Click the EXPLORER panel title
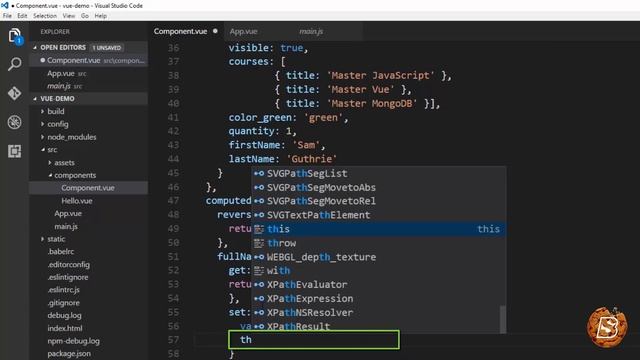 coord(55,31)
